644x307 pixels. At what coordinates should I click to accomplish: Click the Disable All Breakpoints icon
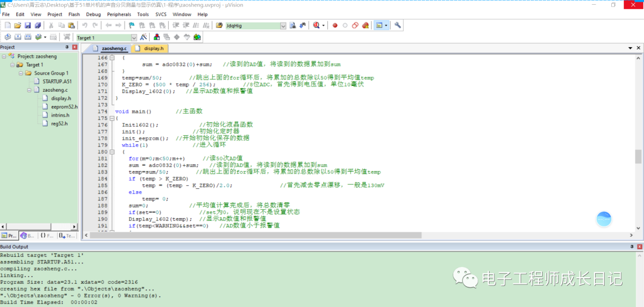coord(355,25)
